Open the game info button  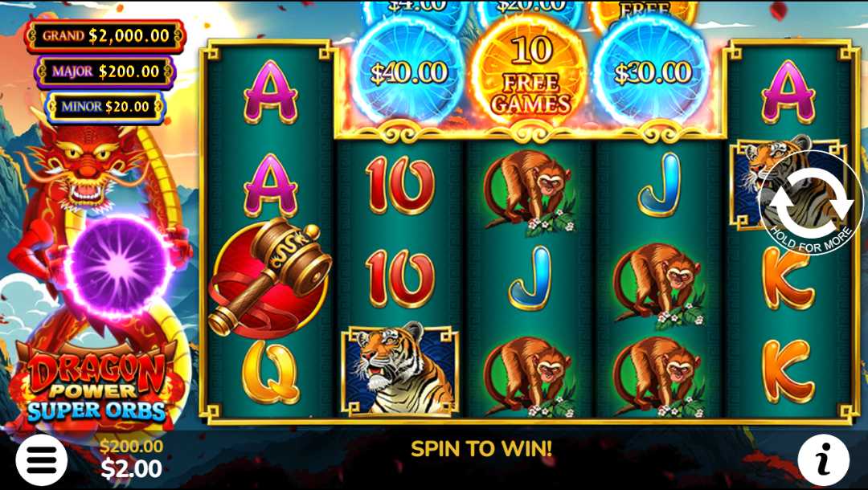pos(824,460)
